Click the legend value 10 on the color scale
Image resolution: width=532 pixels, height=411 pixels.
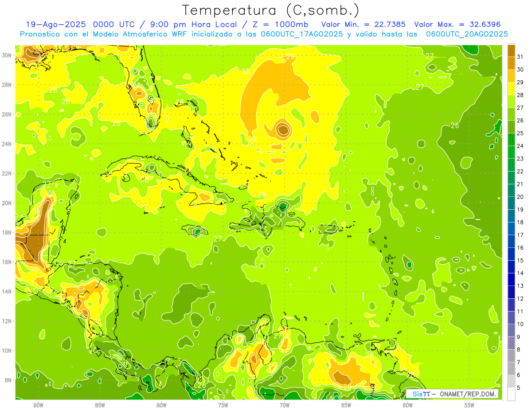pyautogui.click(x=520, y=324)
